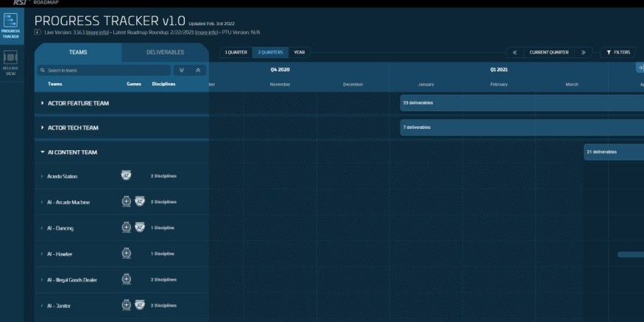Click 2 Disciplines in Illegal Goods Dealer row
The height and width of the screenshot is (322, 644).
point(163,280)
